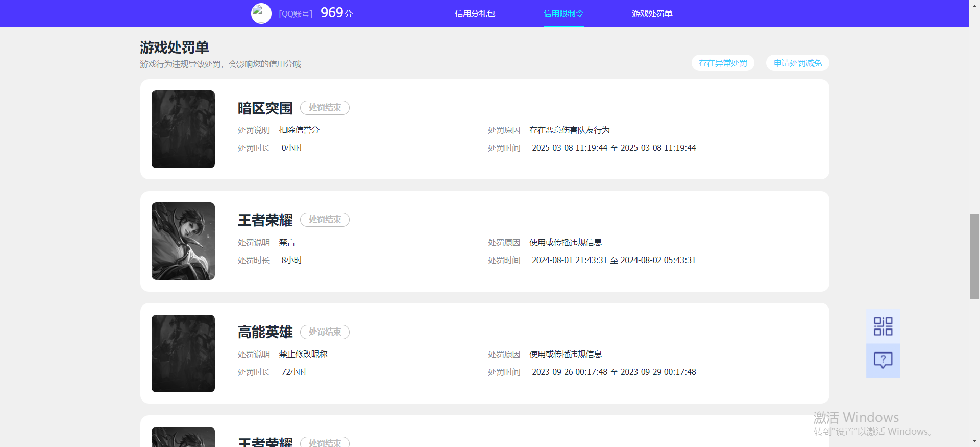Click the 禁止修改昵称 penalty description
Viewport: 980px width, 447px height.
coord(303,355)
